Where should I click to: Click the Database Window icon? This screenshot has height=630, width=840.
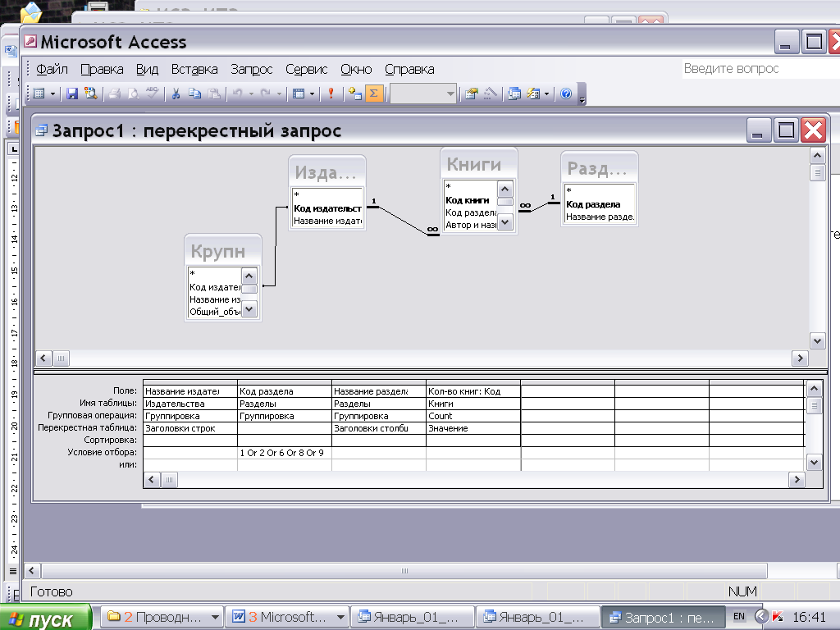point(514,94)
